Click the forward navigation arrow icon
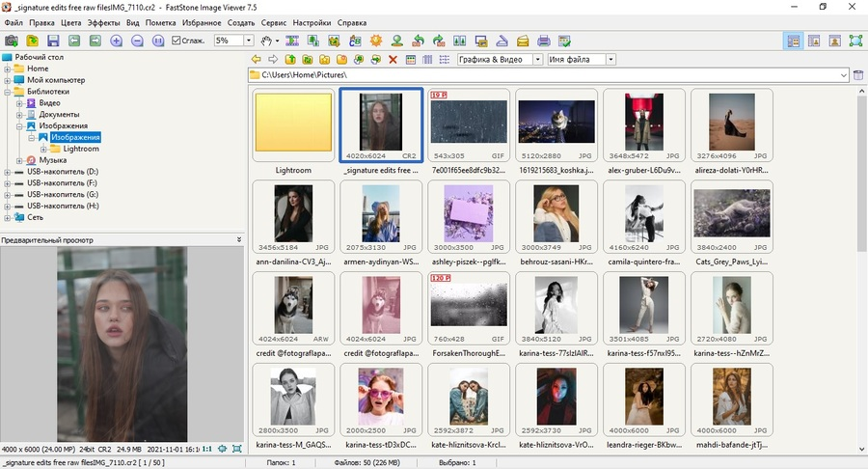The image size is (868, 469). (273, 59)
